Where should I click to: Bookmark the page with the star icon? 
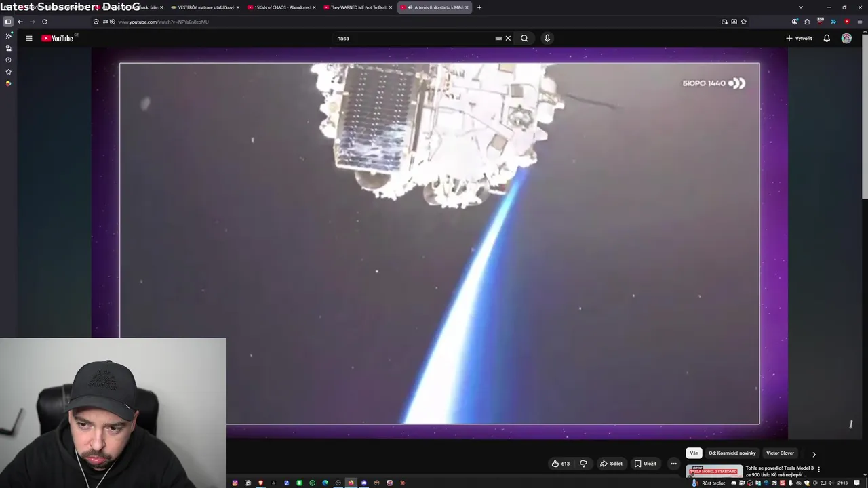(x=743, y=22)
